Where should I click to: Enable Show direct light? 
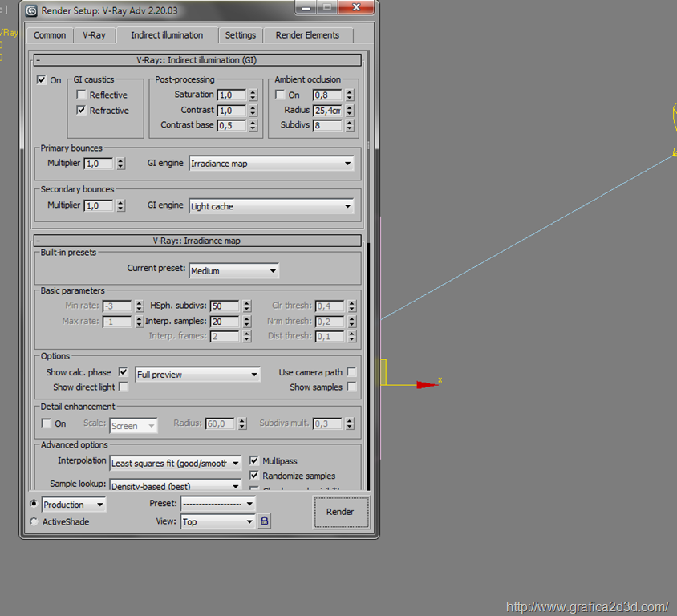point(124,387)
